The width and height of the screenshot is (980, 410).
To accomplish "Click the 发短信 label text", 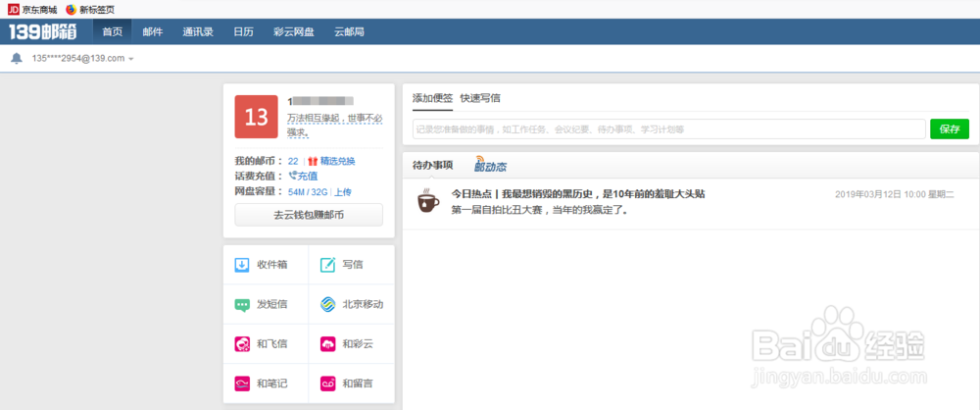I will (x=271, y=305).
